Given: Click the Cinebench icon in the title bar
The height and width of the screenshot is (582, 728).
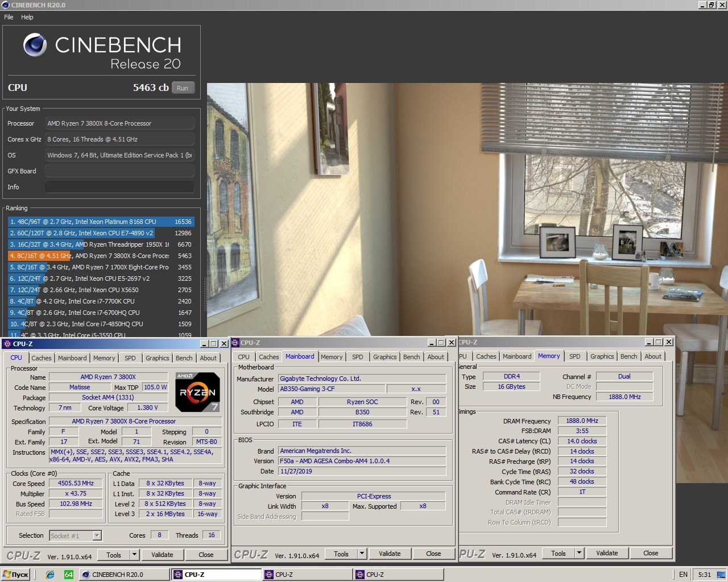Looking at the screenshot, I should tap(6, 5).
